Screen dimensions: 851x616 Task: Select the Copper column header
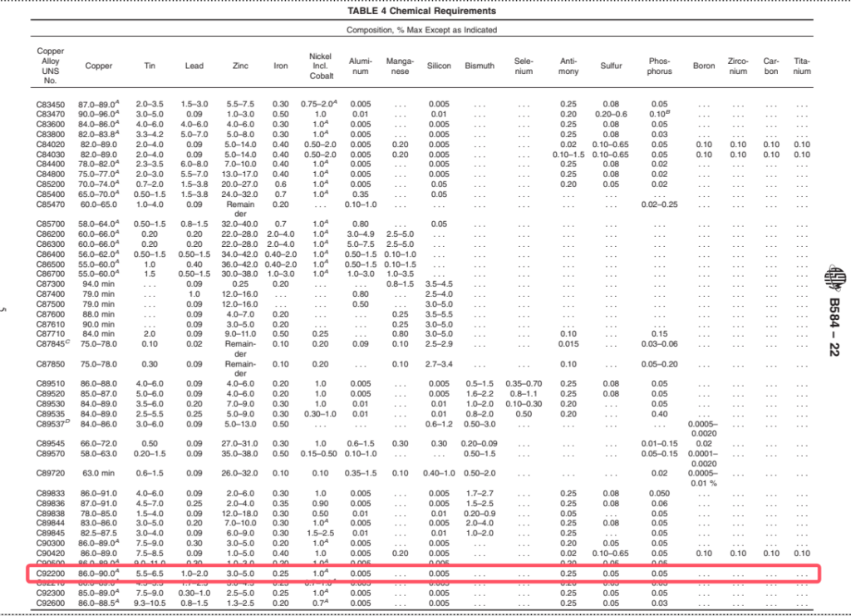[98, 67]
